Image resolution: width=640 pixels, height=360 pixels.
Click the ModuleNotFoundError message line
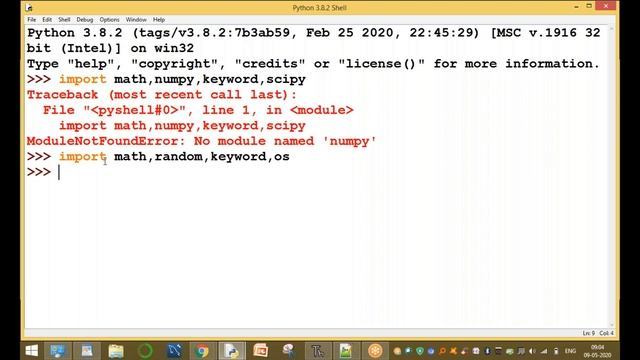pyautogui.click(x=201, y=141)
